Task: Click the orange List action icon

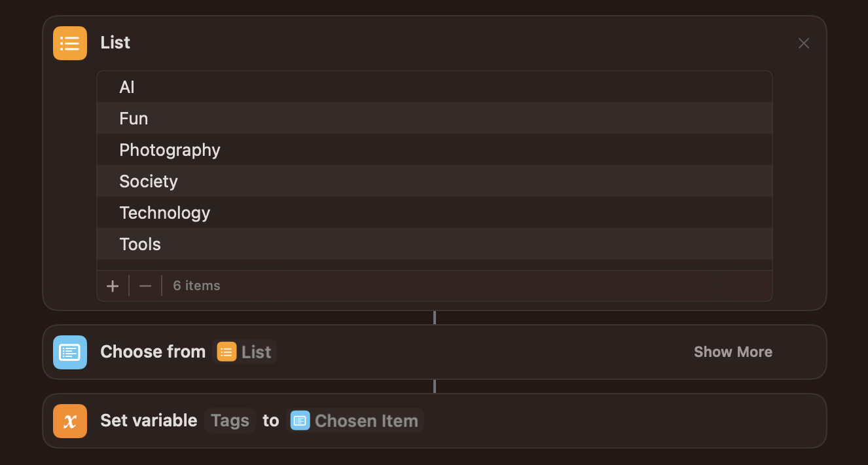Action: tap(70, 43)
